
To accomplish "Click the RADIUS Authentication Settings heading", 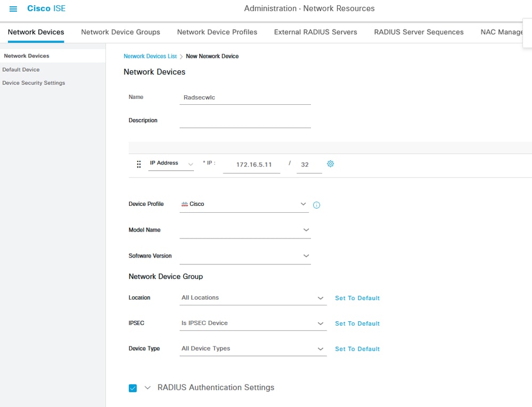I will 216,387.
